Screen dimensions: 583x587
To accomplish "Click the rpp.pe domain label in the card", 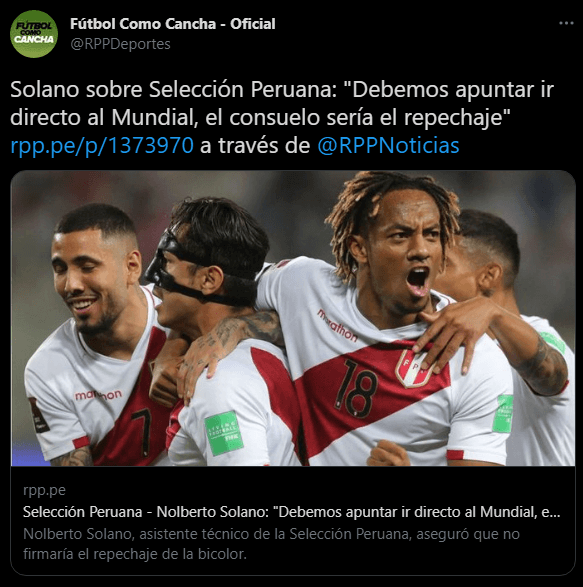I will pyautogui.click(x=44, y=490).
